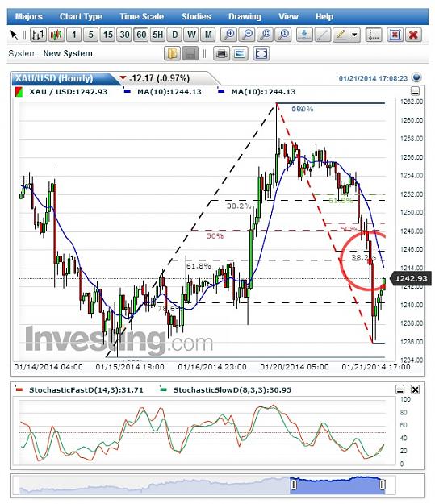Select the pencil drawing tool

click(x=341, y=35)
